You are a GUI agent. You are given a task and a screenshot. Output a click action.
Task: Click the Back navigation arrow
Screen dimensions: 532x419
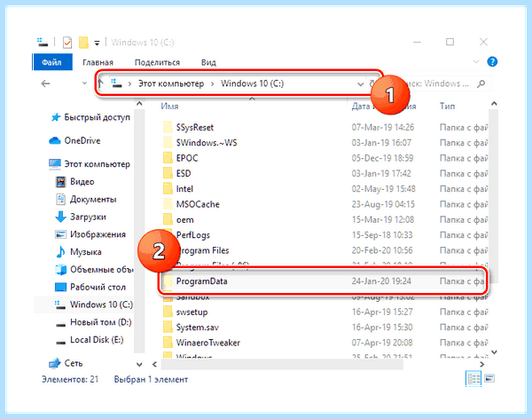point(45,83)
